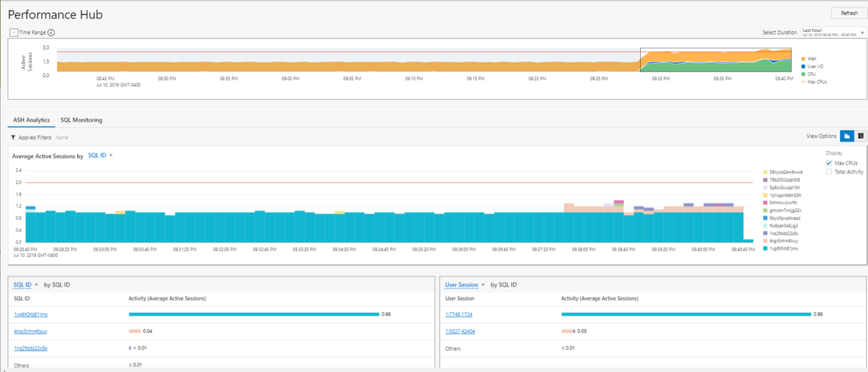Click the Refresh button

[849, 13]
